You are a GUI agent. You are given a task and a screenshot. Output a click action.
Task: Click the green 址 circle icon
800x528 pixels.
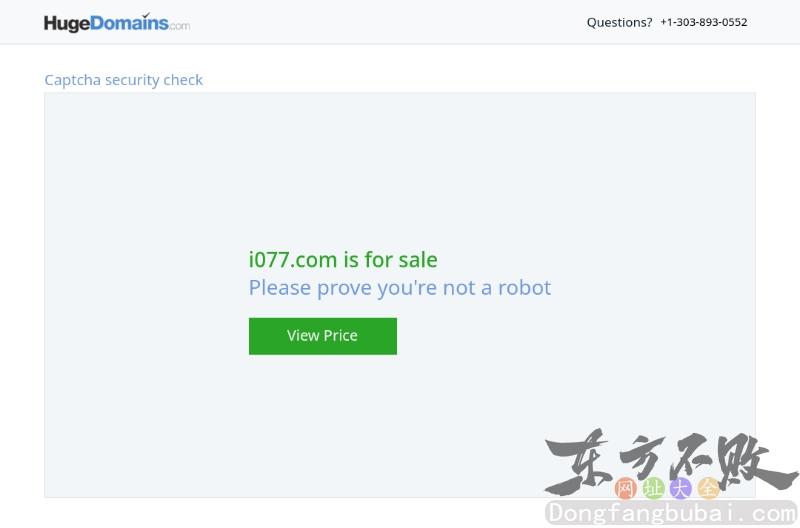pyautogui.click(x=653, y=488)
